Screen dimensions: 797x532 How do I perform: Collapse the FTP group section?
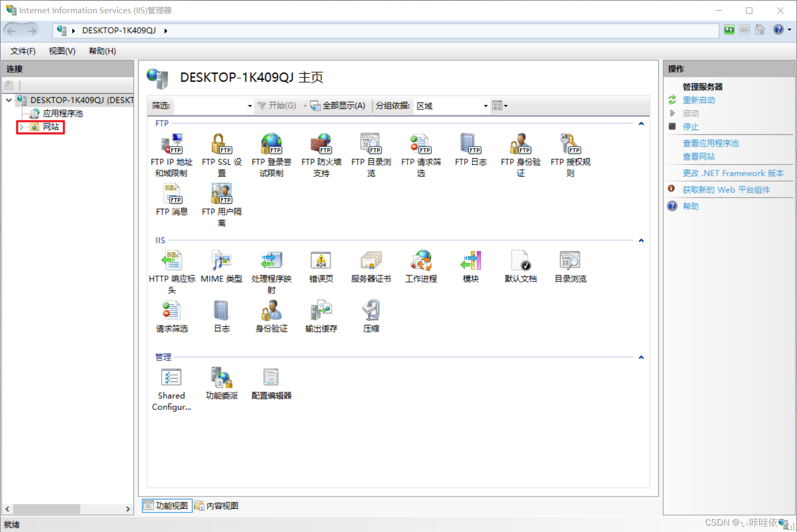[x=641, y=124]
